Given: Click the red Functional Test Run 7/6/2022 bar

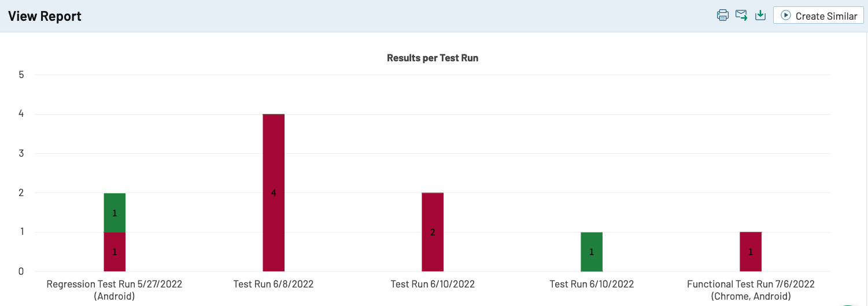Looking at the screenshot, I should pos(751,252).
